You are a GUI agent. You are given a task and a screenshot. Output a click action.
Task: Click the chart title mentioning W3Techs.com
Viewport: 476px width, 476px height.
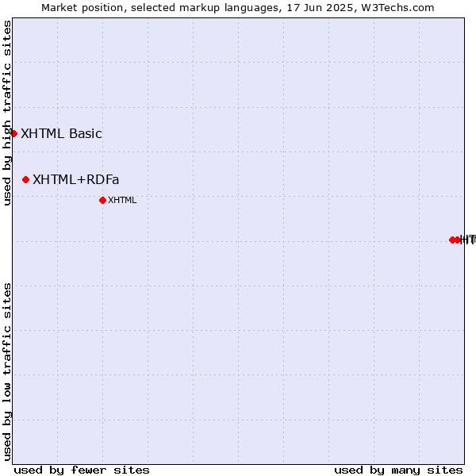tap(238, 8)
